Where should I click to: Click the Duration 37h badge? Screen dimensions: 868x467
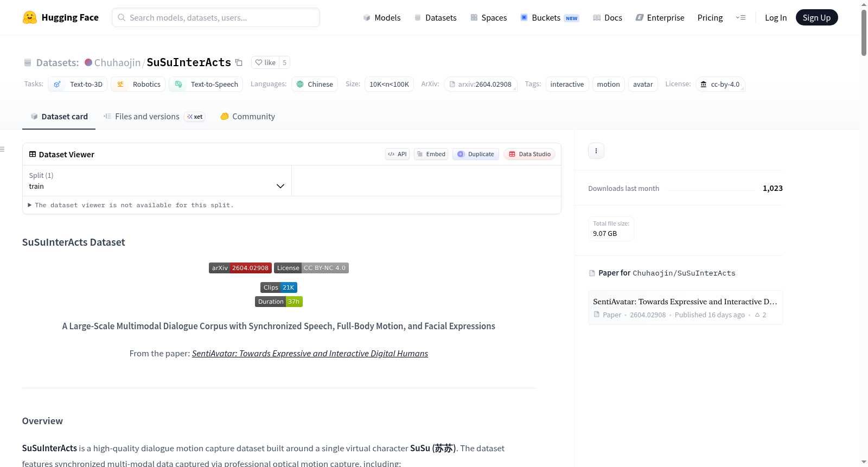point(279,302)
